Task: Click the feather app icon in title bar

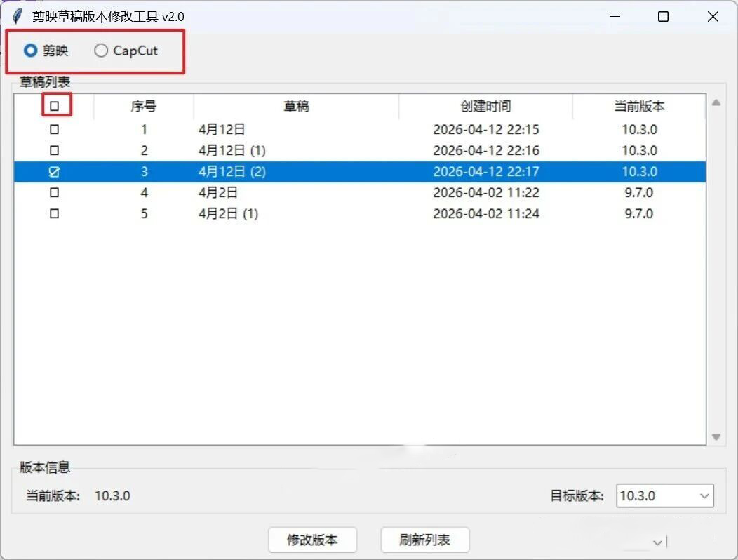Action: click(x=17, y=17)
